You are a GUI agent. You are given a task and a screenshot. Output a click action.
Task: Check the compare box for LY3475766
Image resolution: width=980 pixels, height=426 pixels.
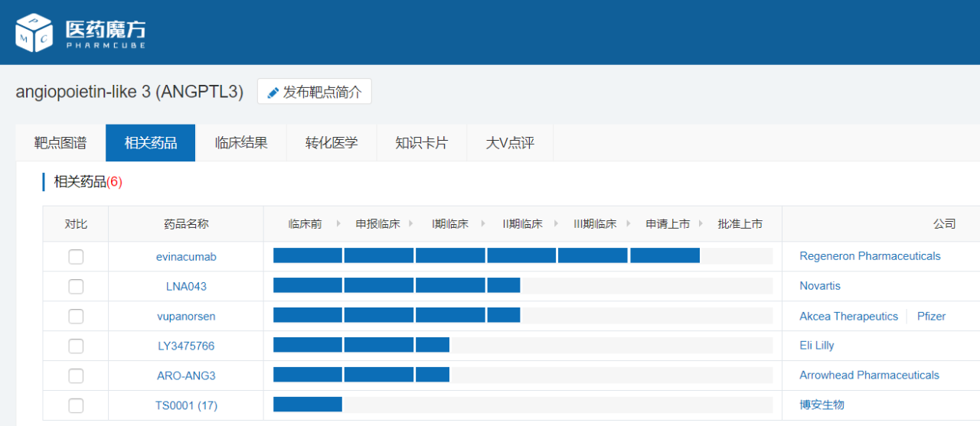(76, 346)
